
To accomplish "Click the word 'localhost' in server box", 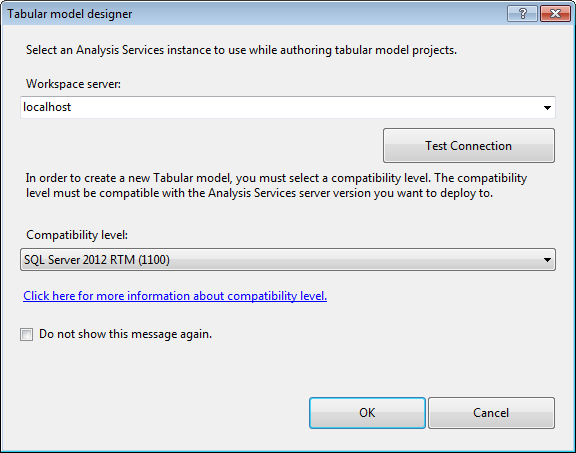I will click(47, 107).
